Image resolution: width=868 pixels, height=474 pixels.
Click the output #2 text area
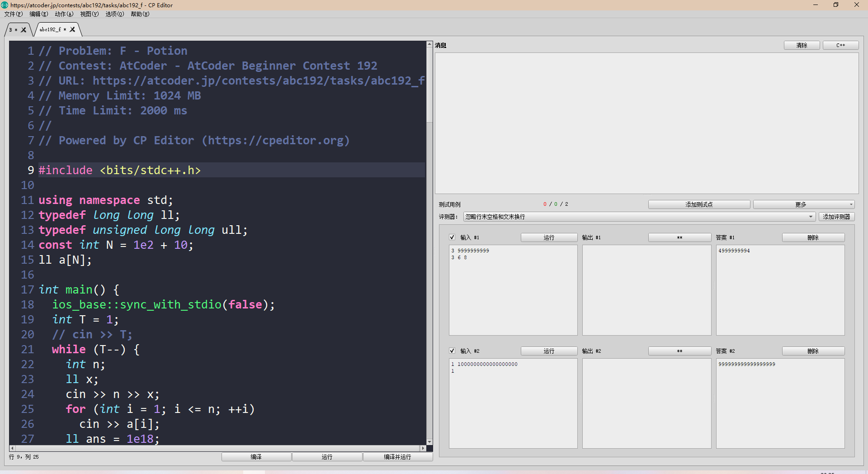[x=646, y=403]
